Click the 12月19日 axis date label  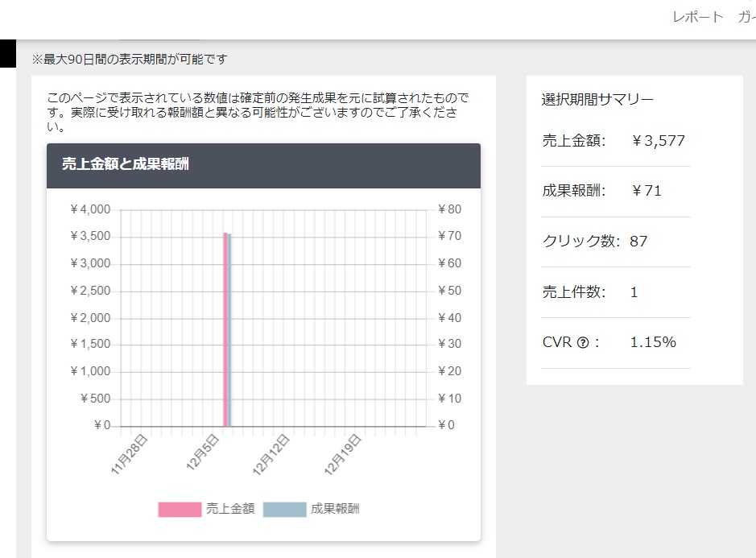point(343,454)
